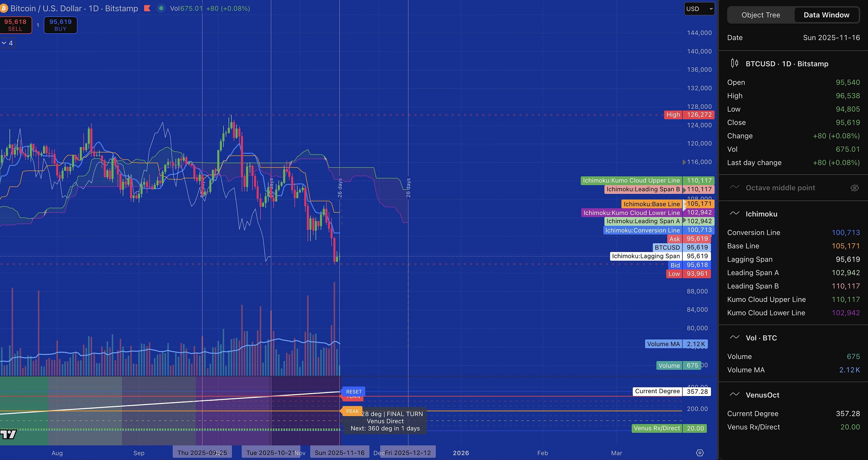Open chart settings gear at bottom right

tap(700, 453)
